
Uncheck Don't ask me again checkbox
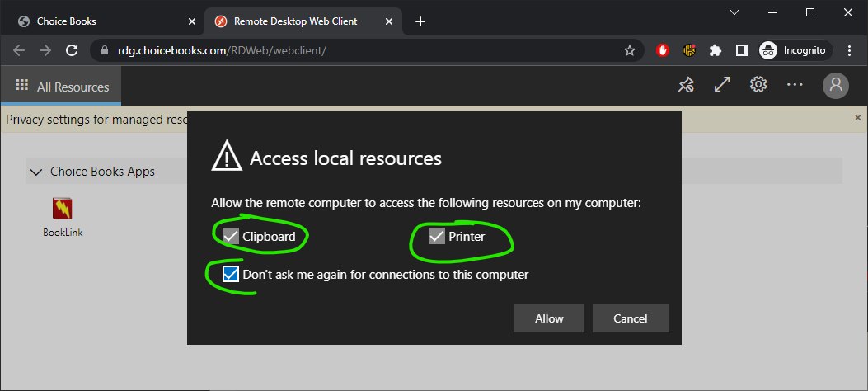click(x=230, y=274)
